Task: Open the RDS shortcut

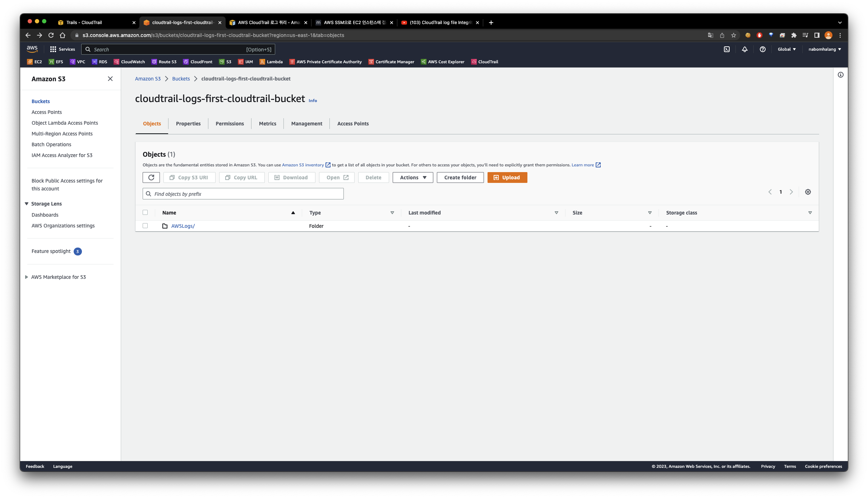Action: click(100, 62)
